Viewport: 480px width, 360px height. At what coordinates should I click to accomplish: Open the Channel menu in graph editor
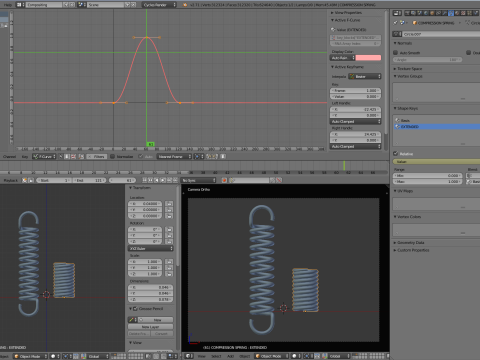[x=9, y=156]
